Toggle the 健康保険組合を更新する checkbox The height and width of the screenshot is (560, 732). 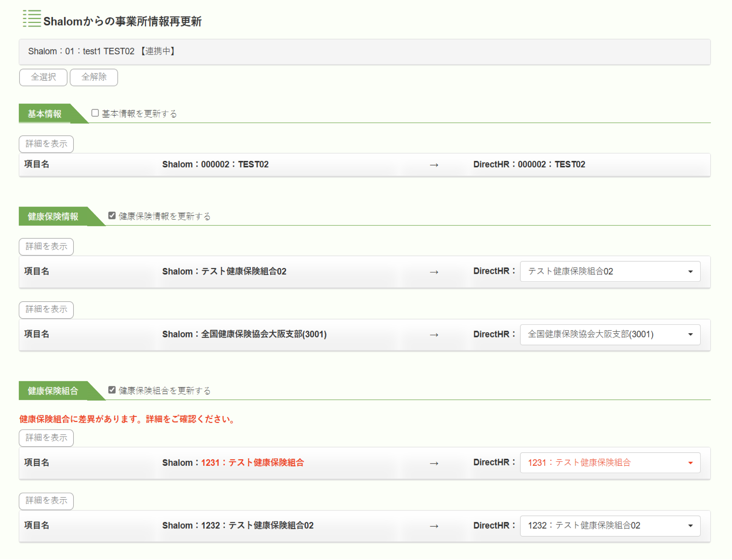(x=112, y=390)
